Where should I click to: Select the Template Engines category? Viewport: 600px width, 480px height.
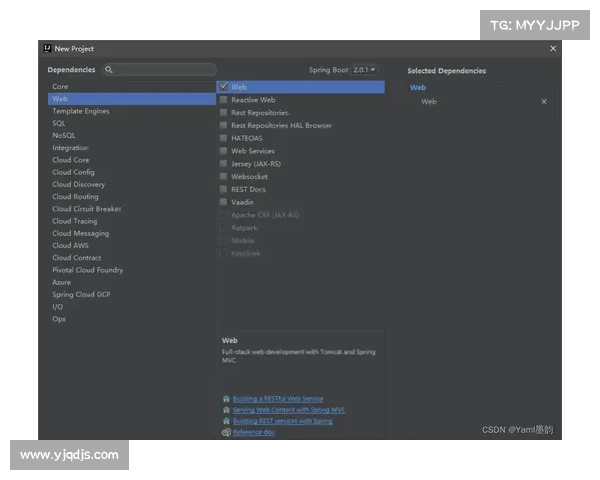pyautogui.click(x=81, y=111)
